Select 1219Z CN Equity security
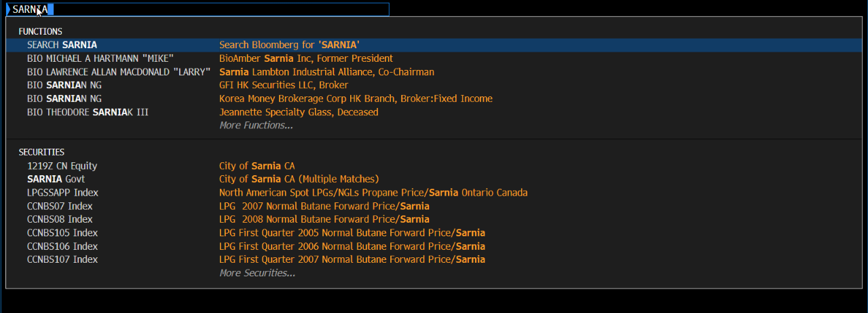Screen dimensions: 868x313 [434, 166]
